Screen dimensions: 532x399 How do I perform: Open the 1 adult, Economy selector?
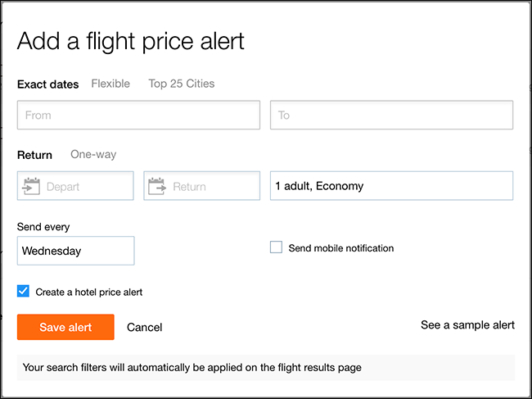[391, 186]
